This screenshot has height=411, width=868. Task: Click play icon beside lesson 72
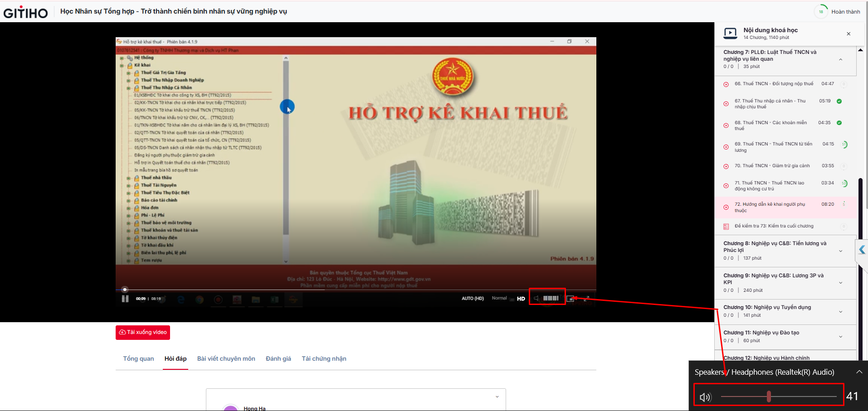coord(726,208)
